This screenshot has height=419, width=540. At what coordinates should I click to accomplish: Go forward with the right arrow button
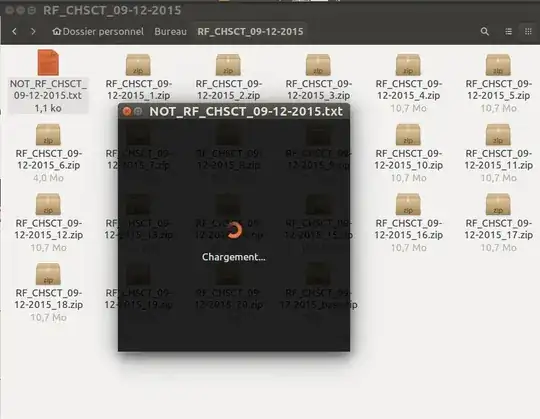point(33,32)
